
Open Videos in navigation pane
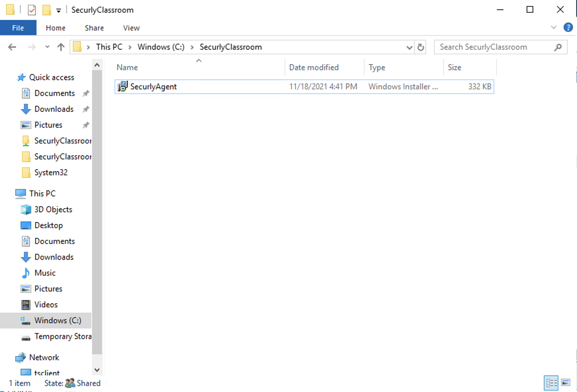tap(46, 305)
